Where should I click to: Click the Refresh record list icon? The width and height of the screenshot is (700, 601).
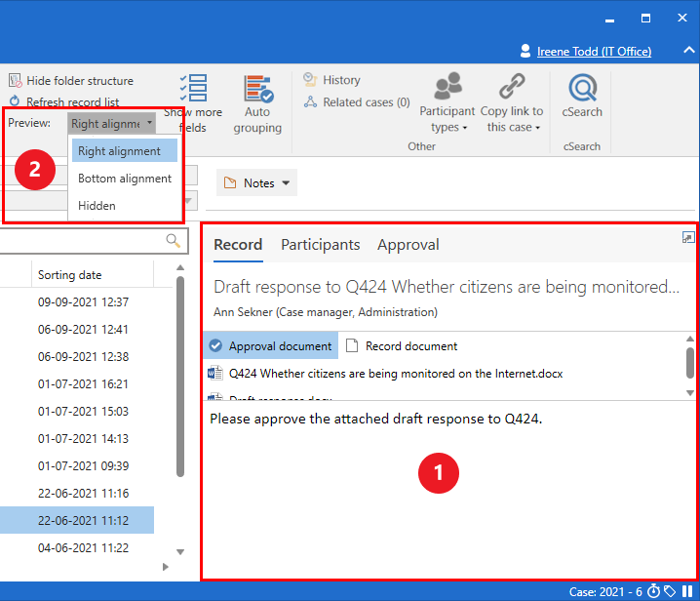tap(15, 101)
